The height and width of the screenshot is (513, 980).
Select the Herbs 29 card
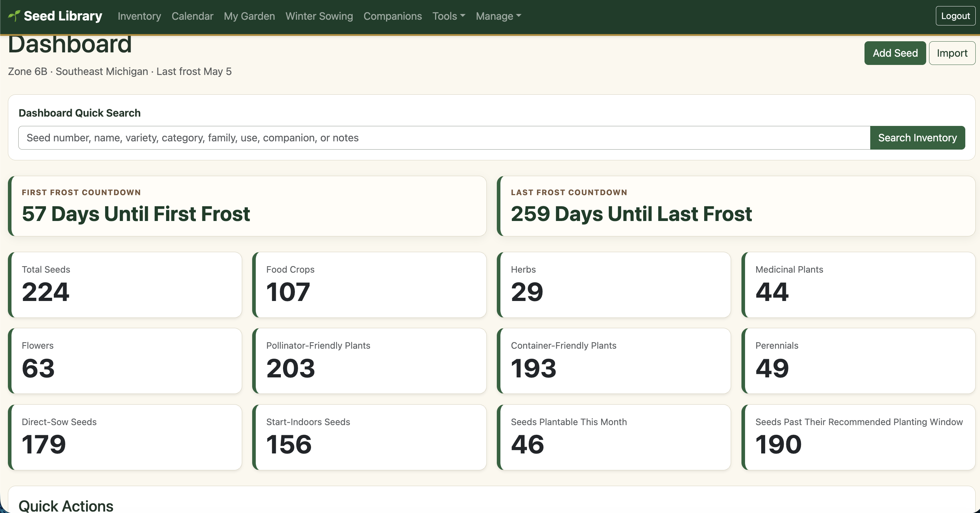[x=614, y=285]
